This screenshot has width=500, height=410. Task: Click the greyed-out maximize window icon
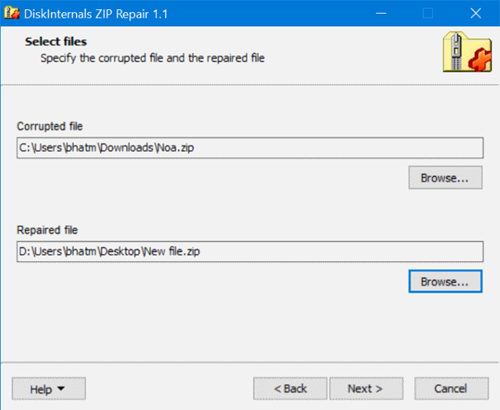(x=428, y=13)
